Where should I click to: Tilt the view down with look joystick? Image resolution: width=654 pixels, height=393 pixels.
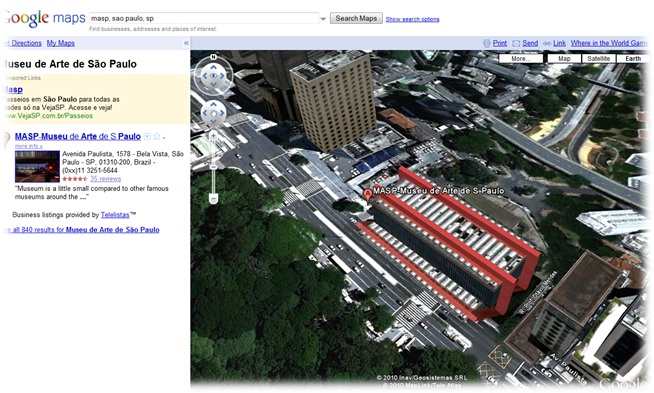[x=213, y=85]
